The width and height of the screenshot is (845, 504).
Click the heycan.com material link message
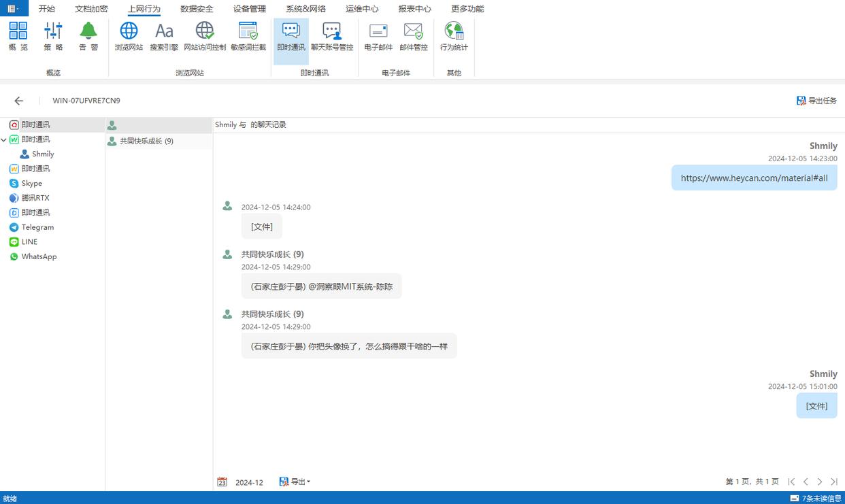[x=754, y=178]
